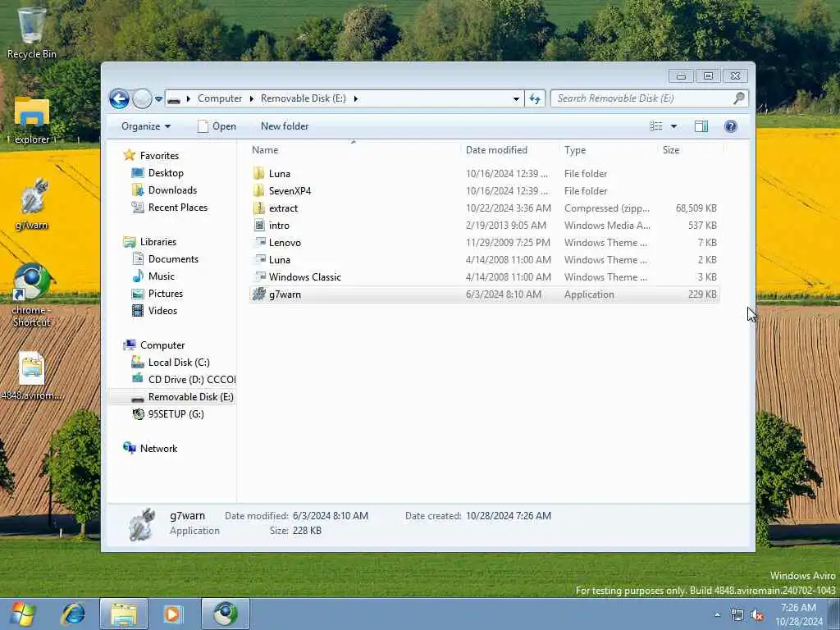Click the muted volume tray icon
The image size is (840, 630).
click(757, 615)
